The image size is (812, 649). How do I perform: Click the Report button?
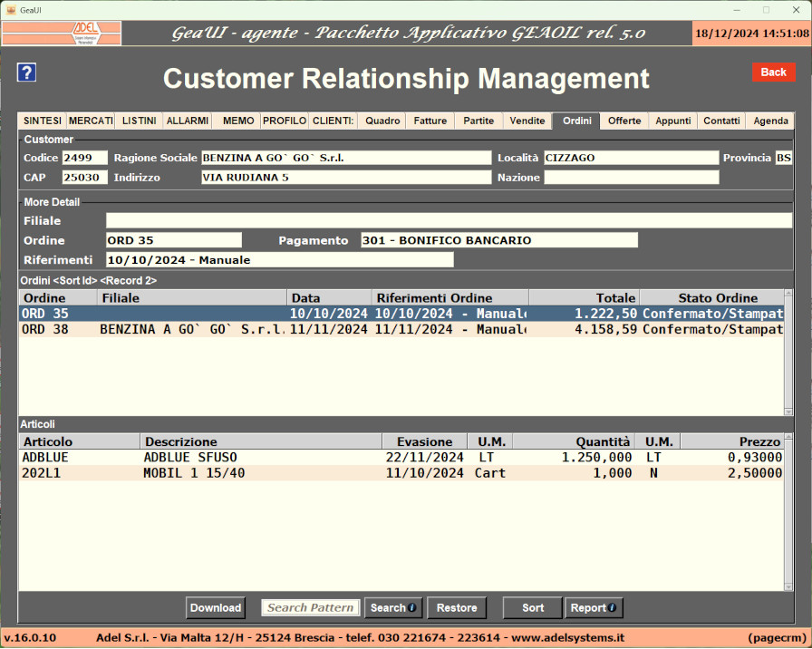tap(594, 608)
